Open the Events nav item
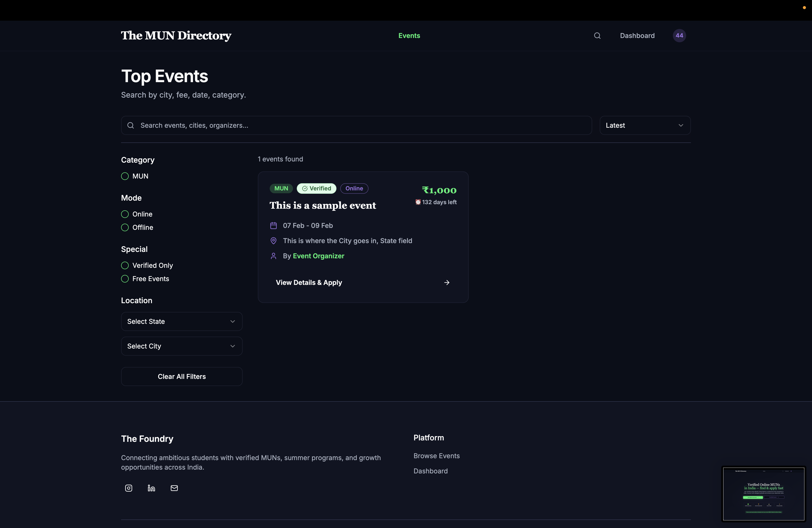The width and height of the screenshot is (812, 528). click(409, 35)
